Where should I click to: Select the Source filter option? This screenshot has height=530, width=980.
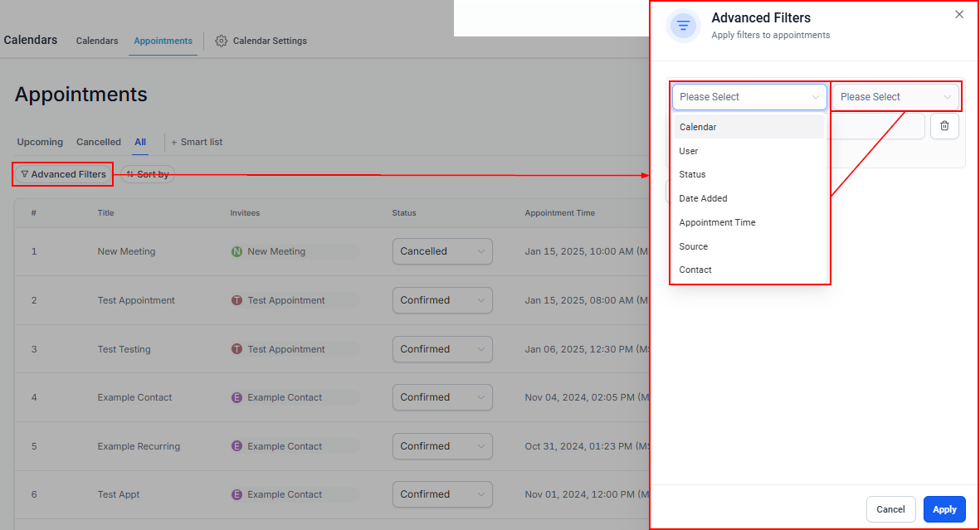[x=693, y=246]
